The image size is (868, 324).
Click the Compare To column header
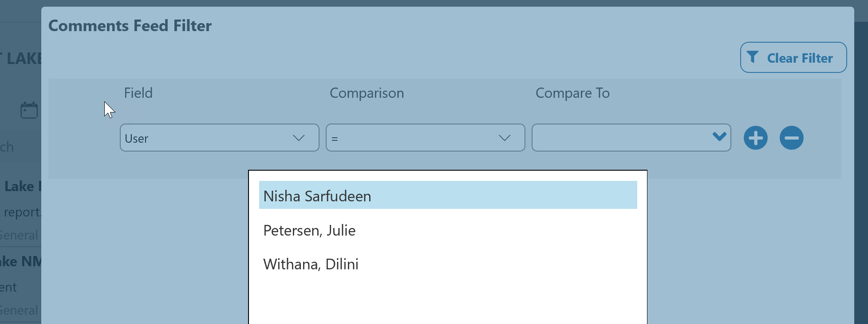pos(572,93)
